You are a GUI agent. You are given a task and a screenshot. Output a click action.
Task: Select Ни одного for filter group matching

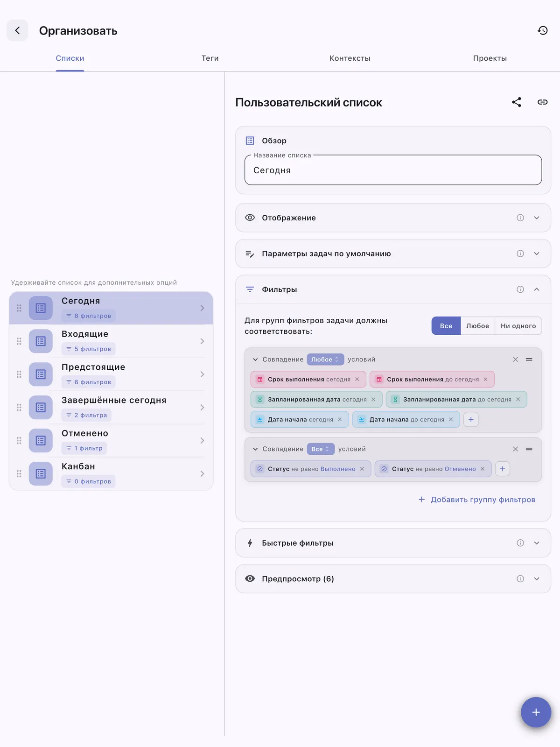tap(518, 326)
